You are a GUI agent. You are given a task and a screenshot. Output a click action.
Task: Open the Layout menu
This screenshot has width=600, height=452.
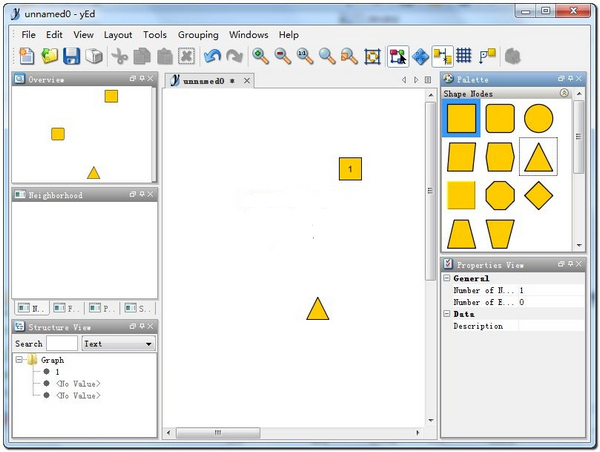pyautogui.click(x=118, y=35)
